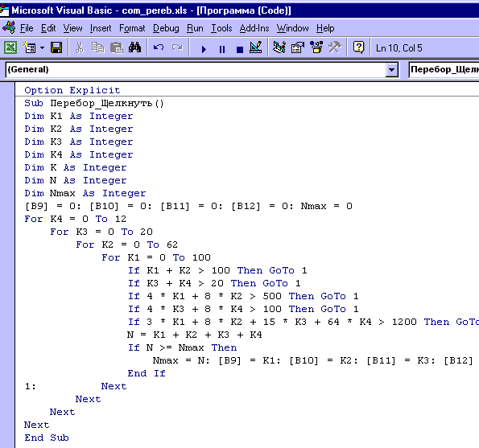The image size is (479, 448).
Task: Copy selection with Copy icon
Action: click(x=97, y=47)
